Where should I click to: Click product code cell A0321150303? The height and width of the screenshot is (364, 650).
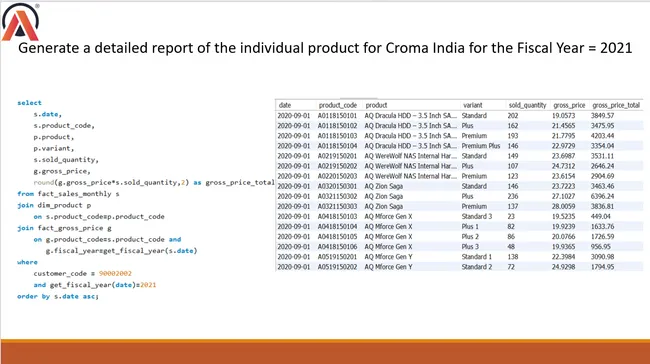[337, 206]
